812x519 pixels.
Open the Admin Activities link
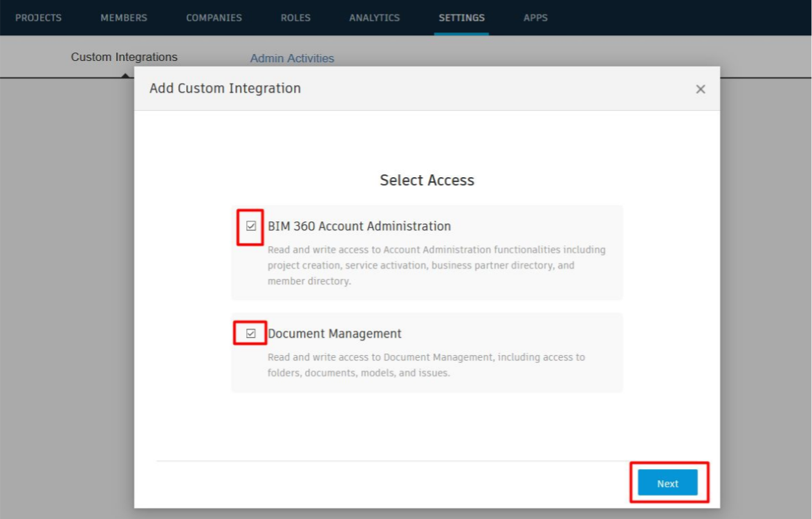[292, 59]
